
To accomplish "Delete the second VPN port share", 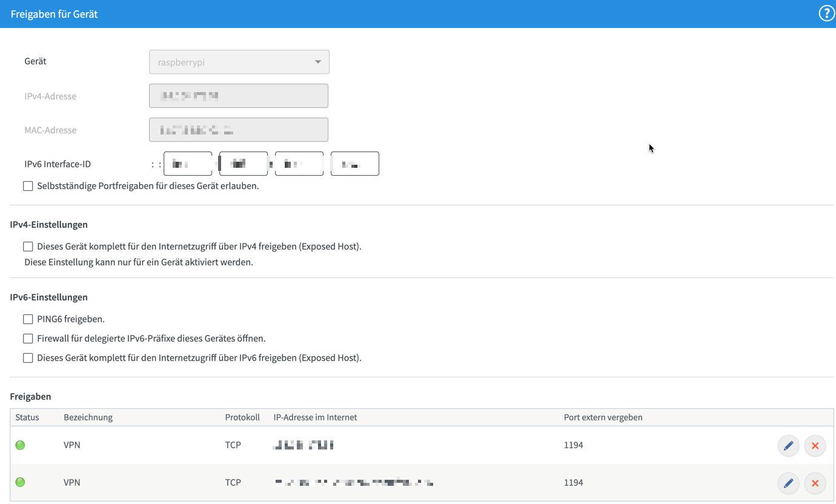I will (815, 483).
